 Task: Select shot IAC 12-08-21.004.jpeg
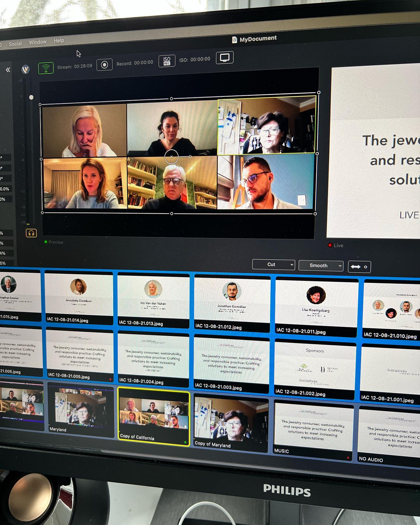(154, 359)
